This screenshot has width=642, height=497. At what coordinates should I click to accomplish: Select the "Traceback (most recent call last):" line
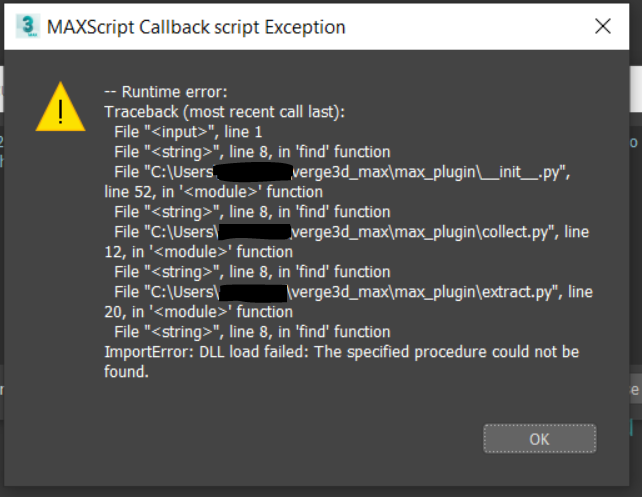[x=225, y=112]
